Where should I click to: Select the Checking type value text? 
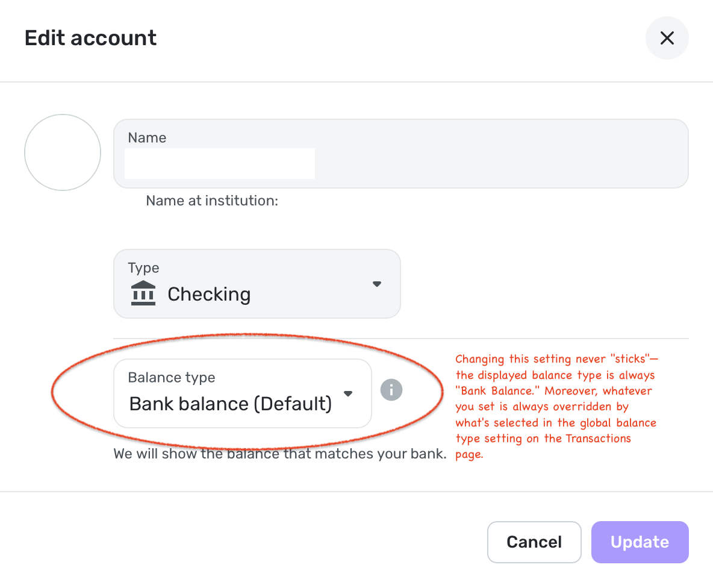(x=209, y=294)
